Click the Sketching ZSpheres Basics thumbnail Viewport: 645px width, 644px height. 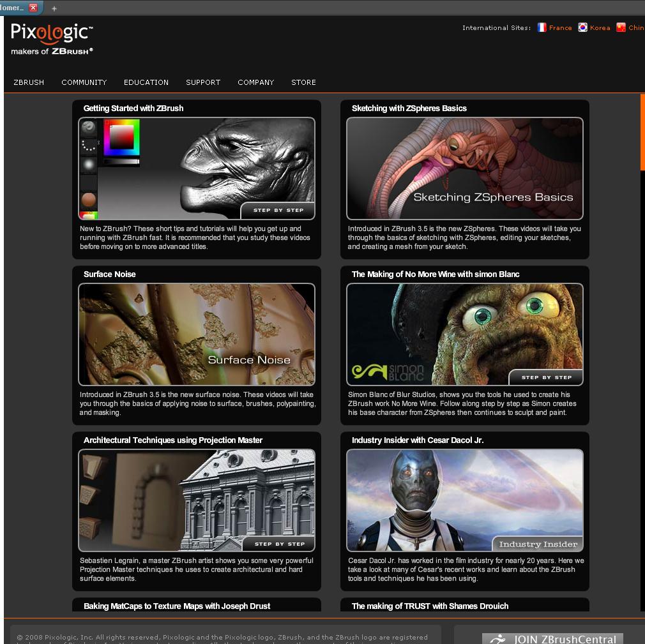465,168
